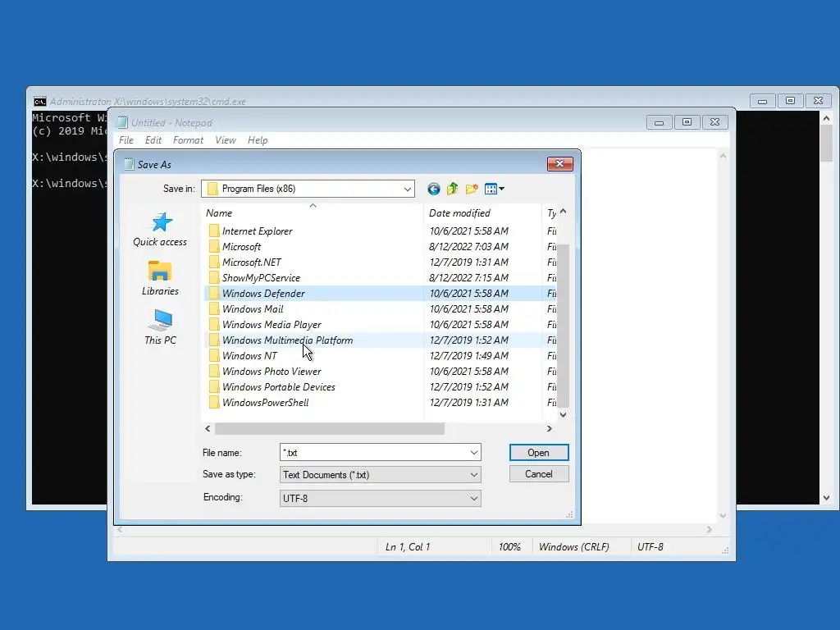840x630 pixels.
Task: Create a new folder icon
Action: [472, 189]
